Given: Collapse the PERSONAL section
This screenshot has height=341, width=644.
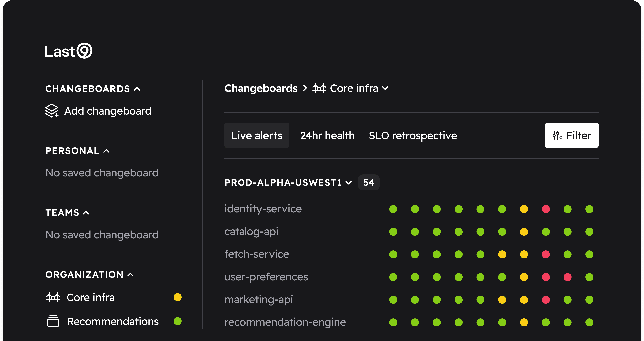Looking at the screenshot, I should (107, 151).
